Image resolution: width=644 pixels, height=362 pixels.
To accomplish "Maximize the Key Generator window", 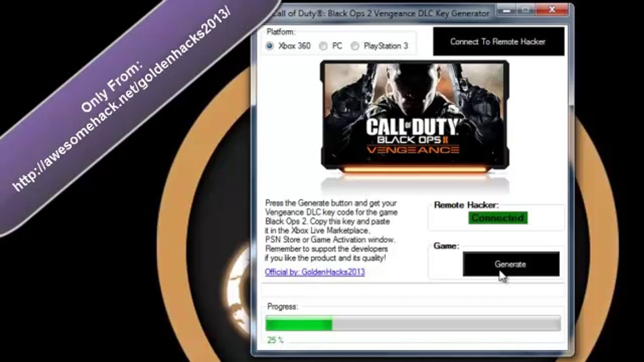I will pos(526,10).
